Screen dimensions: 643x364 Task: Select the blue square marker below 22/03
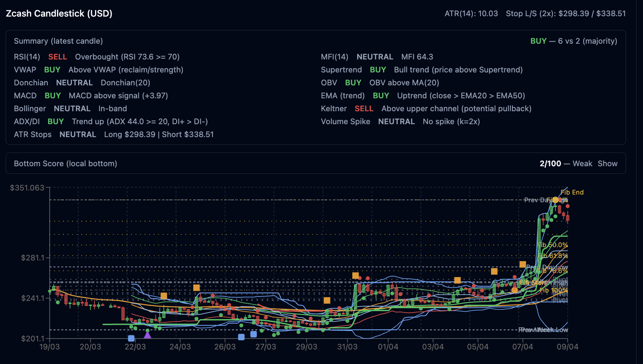coord(131,338)
